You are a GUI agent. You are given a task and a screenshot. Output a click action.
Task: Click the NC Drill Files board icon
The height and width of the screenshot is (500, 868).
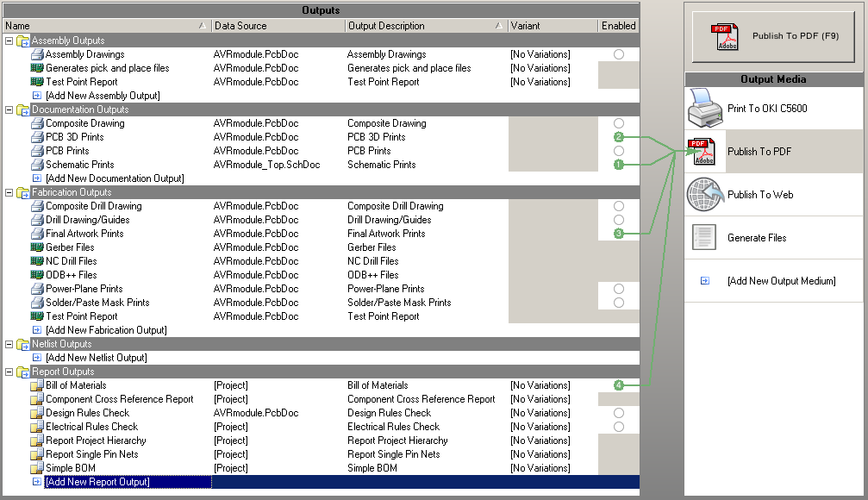pos(37,261)
